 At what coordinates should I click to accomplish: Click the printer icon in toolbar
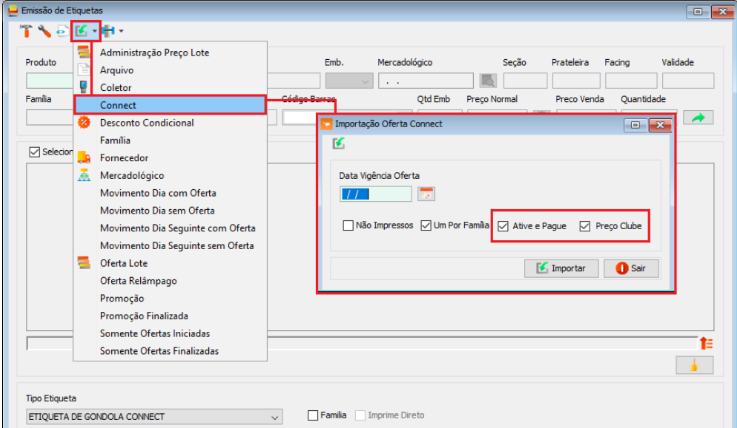108,32
